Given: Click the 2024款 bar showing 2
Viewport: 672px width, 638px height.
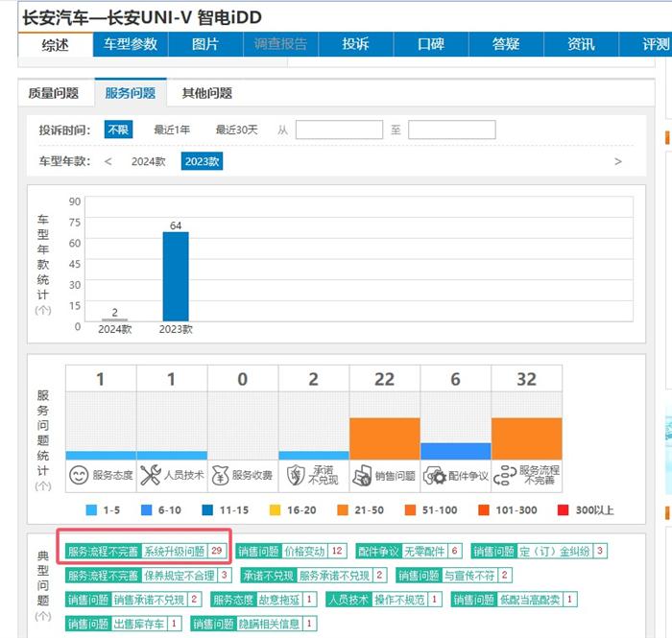Looking at the screenshot, I should click(x=114, y=319).
